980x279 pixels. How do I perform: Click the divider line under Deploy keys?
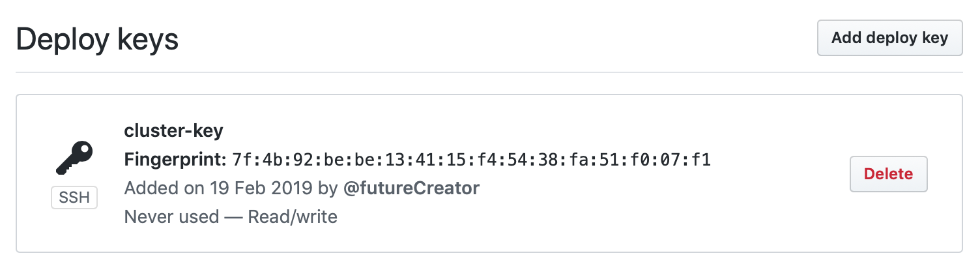click(489, 72)
